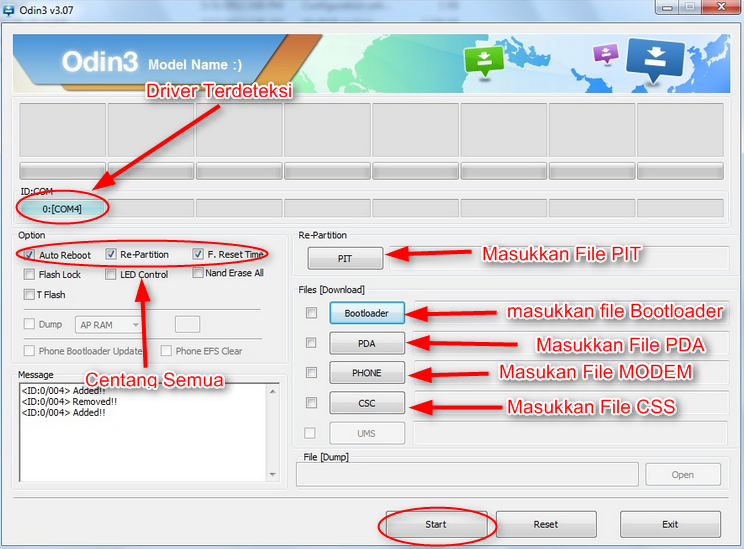
Task: Enable the Flash Lock option
Action: [29, 274]
